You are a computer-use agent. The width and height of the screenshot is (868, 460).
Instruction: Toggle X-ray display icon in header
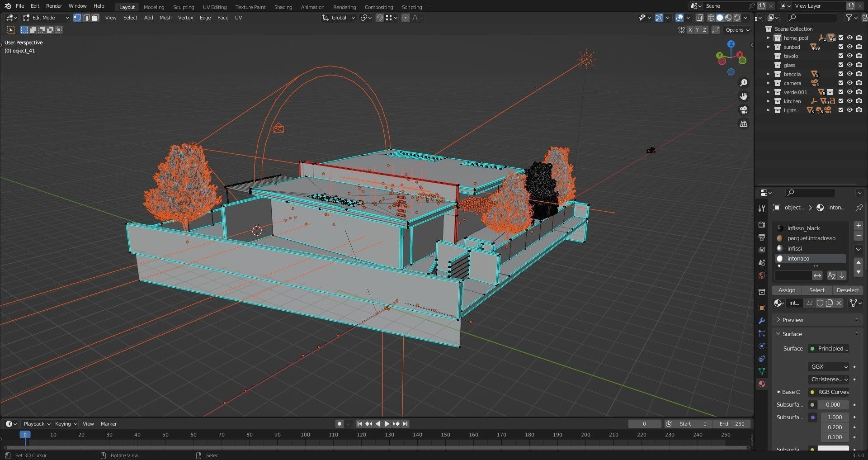pyautogui.click(x=699, y=18)
